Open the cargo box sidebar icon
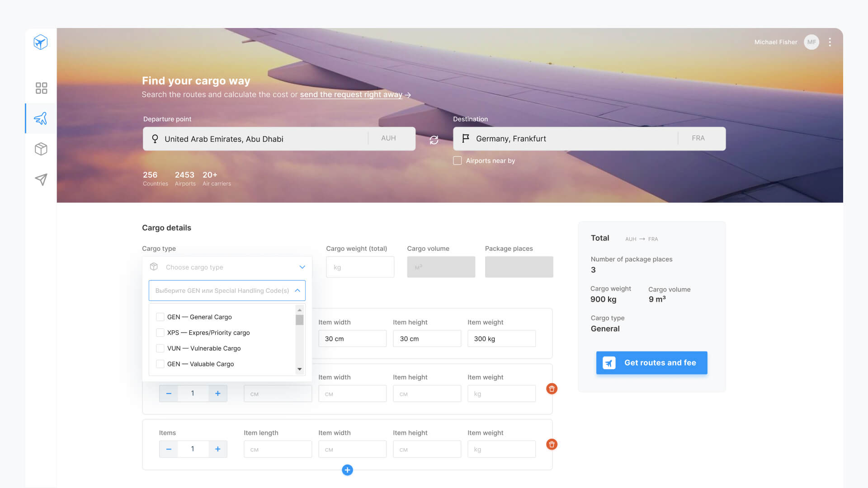This screenshot has height=488, width=868. point(41,149)
